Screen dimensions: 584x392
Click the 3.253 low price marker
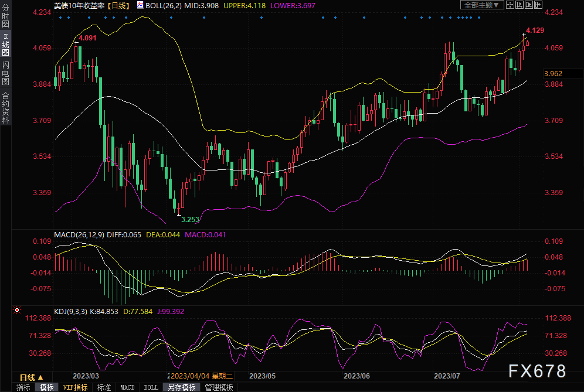coord(189,219)
